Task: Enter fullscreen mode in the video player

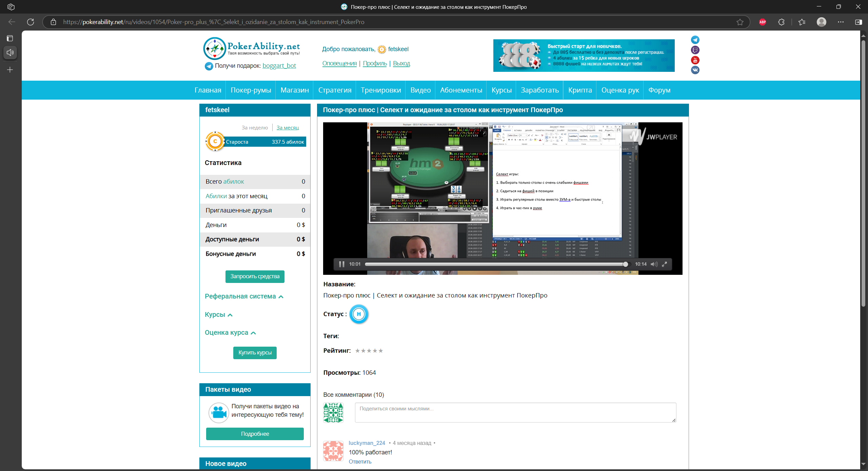Action: click(665, 264)
